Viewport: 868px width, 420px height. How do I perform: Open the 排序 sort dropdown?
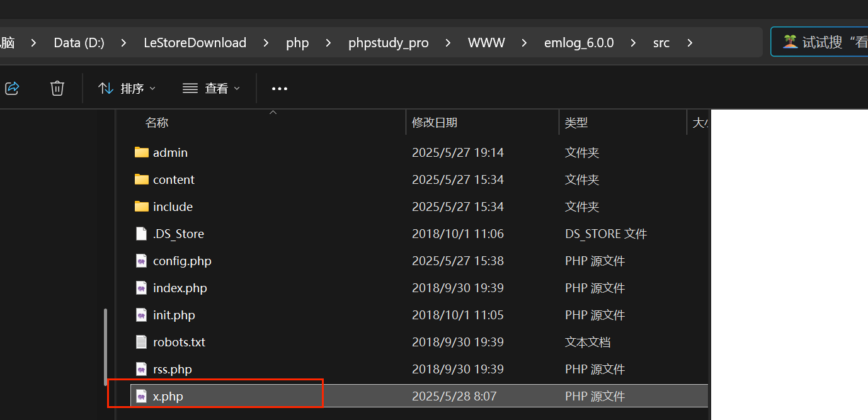coord(127,89)
